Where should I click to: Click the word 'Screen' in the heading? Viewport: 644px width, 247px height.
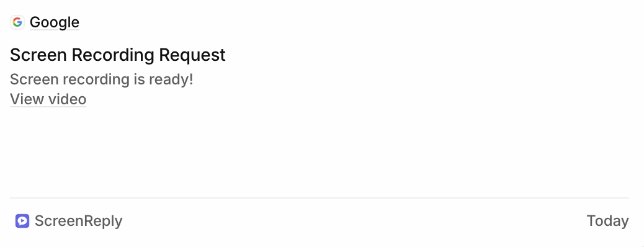pos(38,55)
